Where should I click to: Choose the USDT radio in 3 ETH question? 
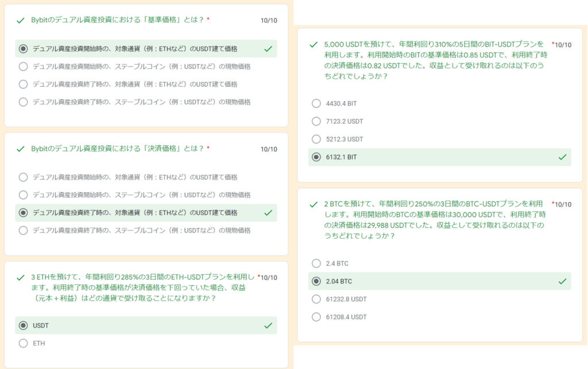(x=23, y=325)
